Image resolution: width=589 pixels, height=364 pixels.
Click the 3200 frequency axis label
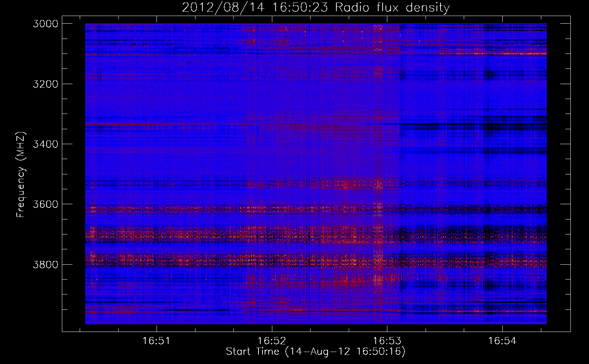tap(46, 84)
